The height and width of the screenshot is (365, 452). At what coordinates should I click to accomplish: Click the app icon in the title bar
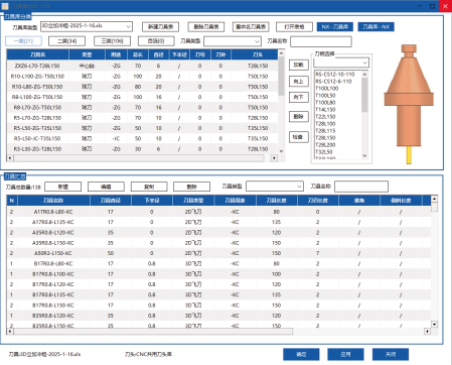click(x=5, y=6)
